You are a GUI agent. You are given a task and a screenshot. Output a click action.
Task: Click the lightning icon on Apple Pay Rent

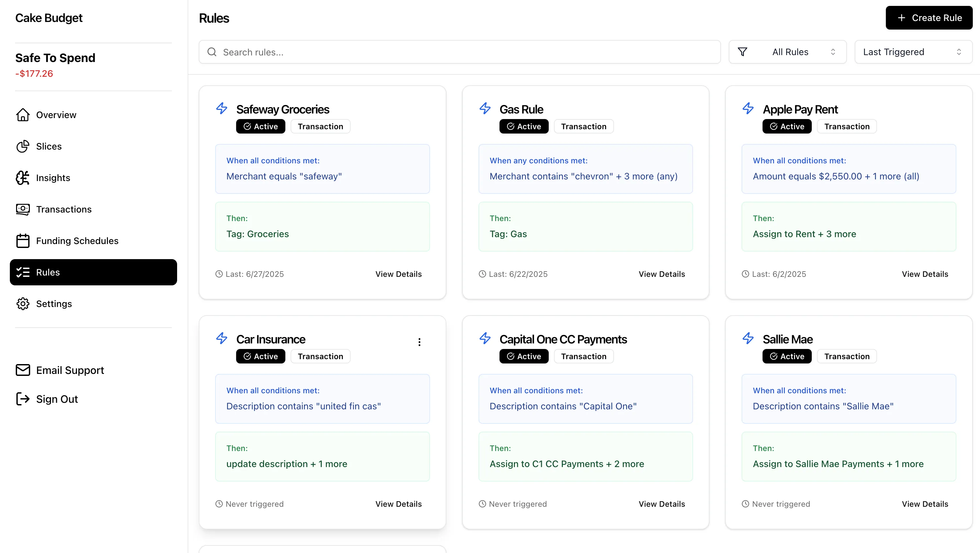pos(748,108)
